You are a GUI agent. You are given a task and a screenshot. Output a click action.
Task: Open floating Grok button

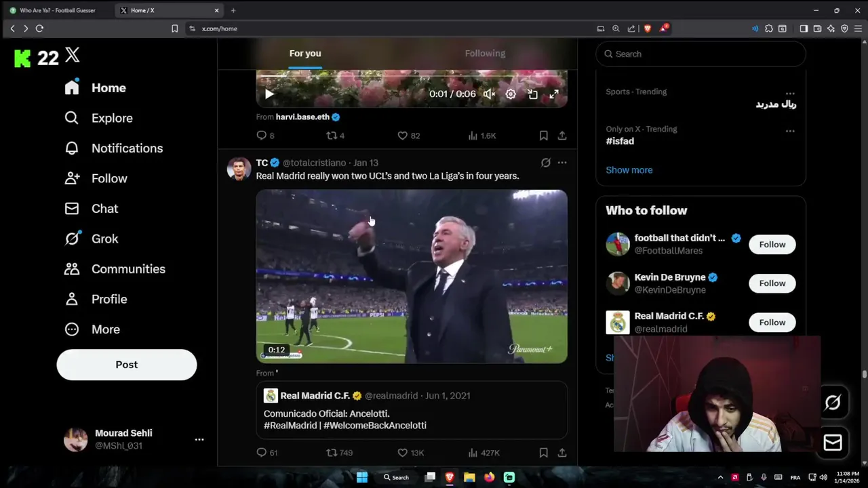[833, 403]
